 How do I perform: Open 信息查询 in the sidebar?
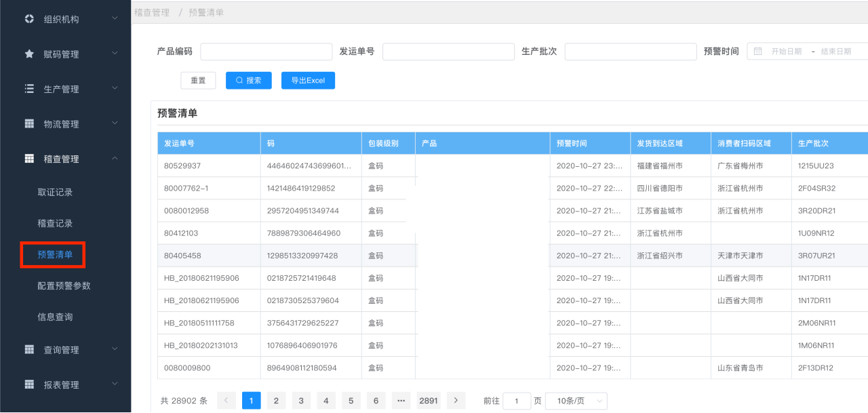[x=55, y=317]
